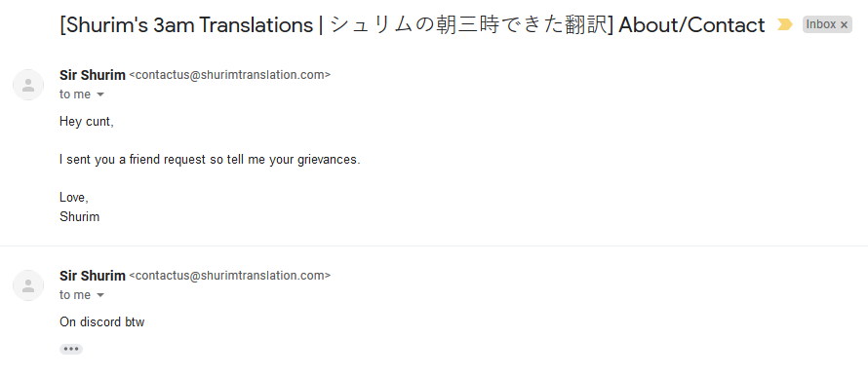The image size is (868, 377).
Task: Click Sir Shurim name in second message
Action: click(x=93, y=276)
